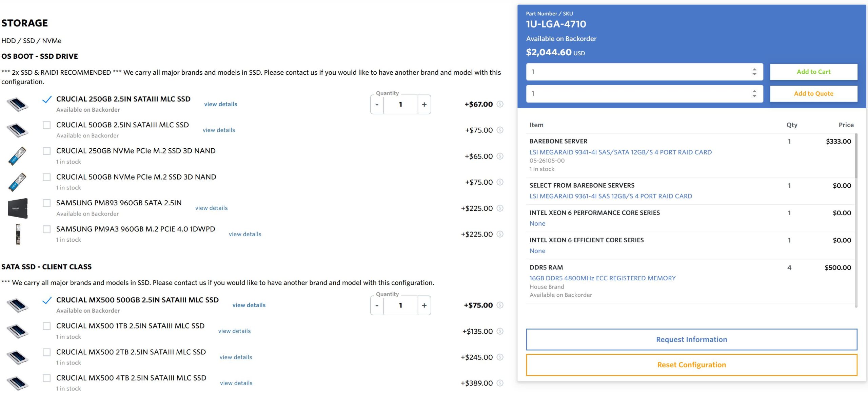Viewport: 868px width, 408px height.
Task: Click the Add to Cart quantity spinner arrows
Action: (x=754, y=72)
